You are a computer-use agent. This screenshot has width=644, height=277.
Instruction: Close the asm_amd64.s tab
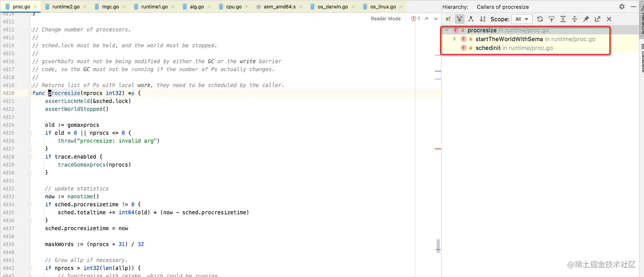coord(300,7)
